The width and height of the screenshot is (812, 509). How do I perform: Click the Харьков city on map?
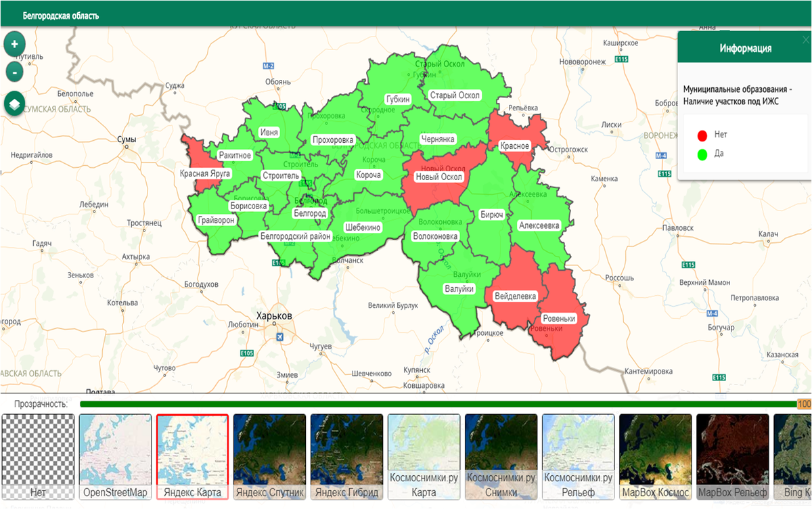[274, 316]
